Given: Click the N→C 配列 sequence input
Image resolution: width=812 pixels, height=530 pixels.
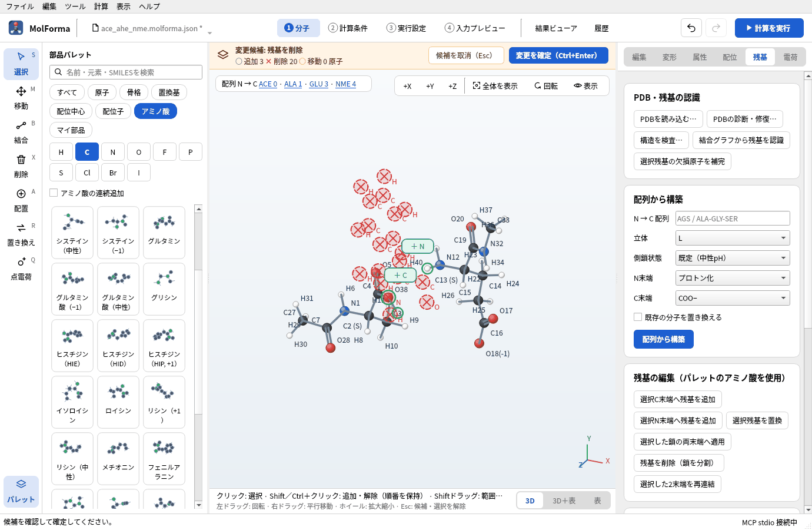Looking at the screenshot, I should [x=733, y=218].
